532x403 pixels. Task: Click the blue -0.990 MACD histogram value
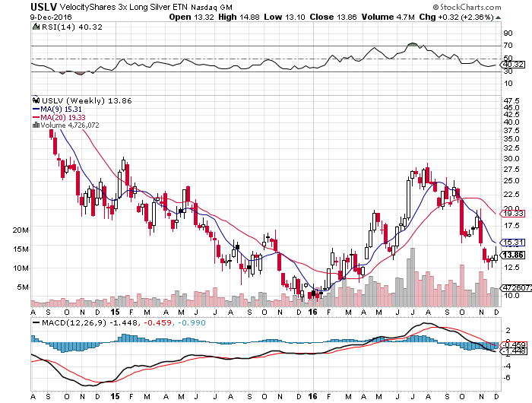tap(192, 322)
